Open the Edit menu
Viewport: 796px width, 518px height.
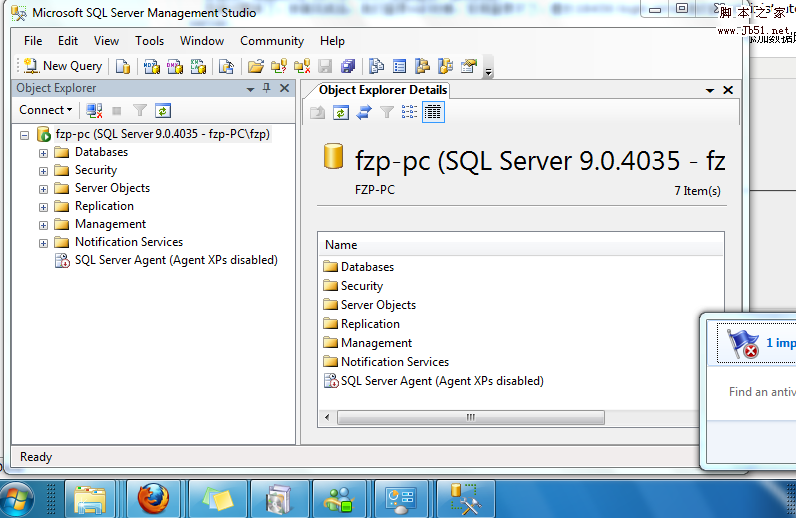[x=68, y=41]
